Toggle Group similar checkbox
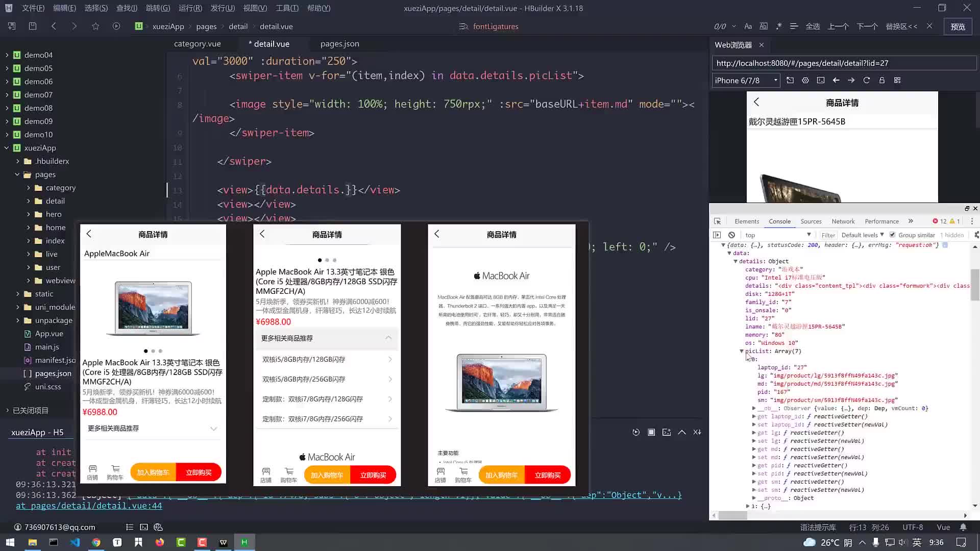980x551 pixels. coord(892,235)
